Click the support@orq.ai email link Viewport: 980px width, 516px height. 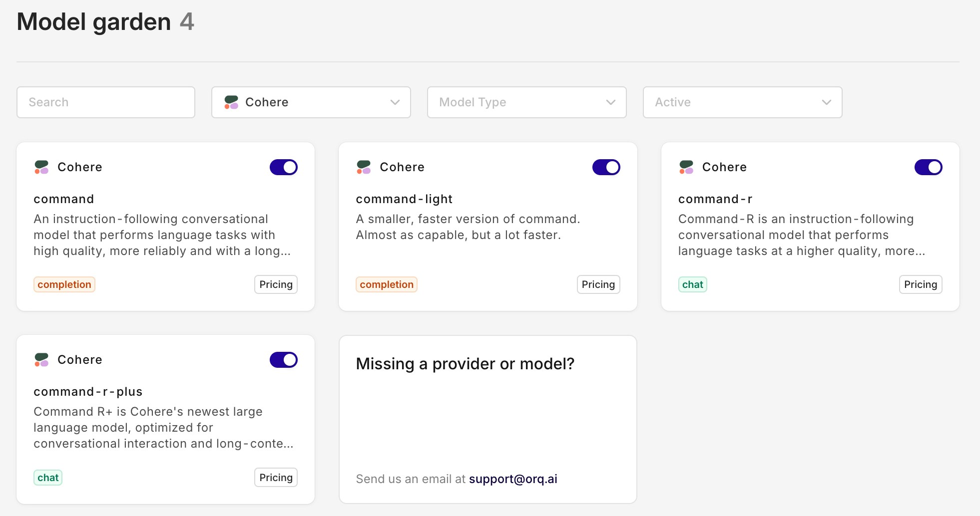513,479
